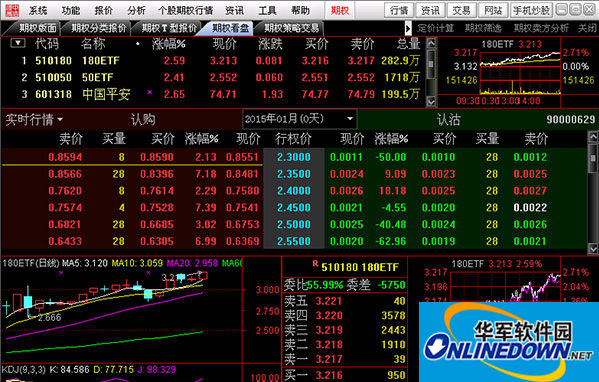Switch to the 期权分类报价 tab
The image size is (599, 382).
(x=99, y=28)
